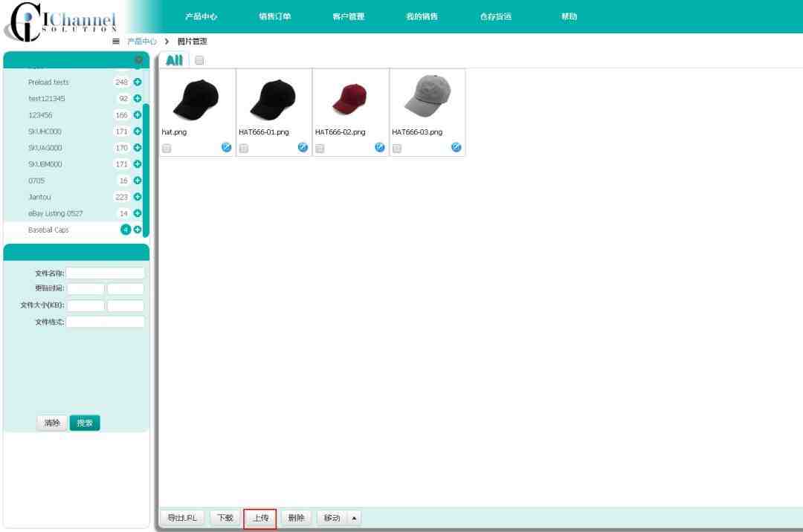Click the 4 count badge on Baseball Caps
Viewport: 803px width, 532px height.
pos(126,230)
